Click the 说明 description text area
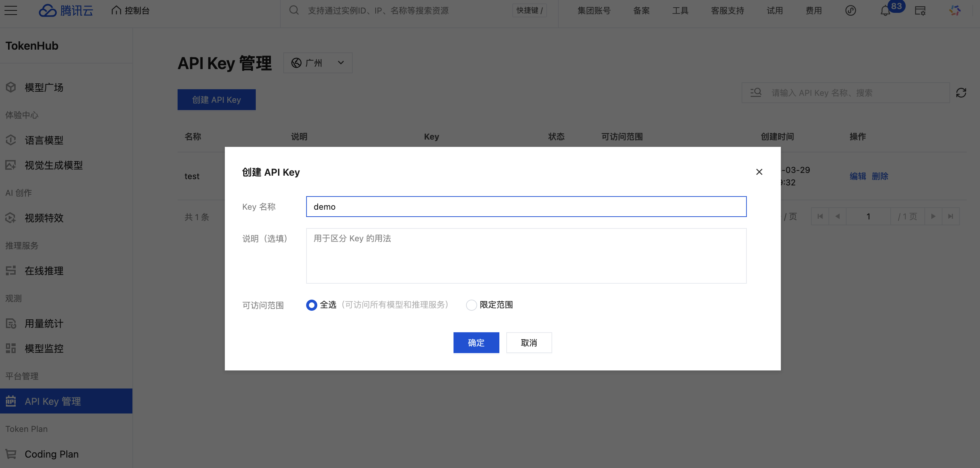 pos(526,256)
